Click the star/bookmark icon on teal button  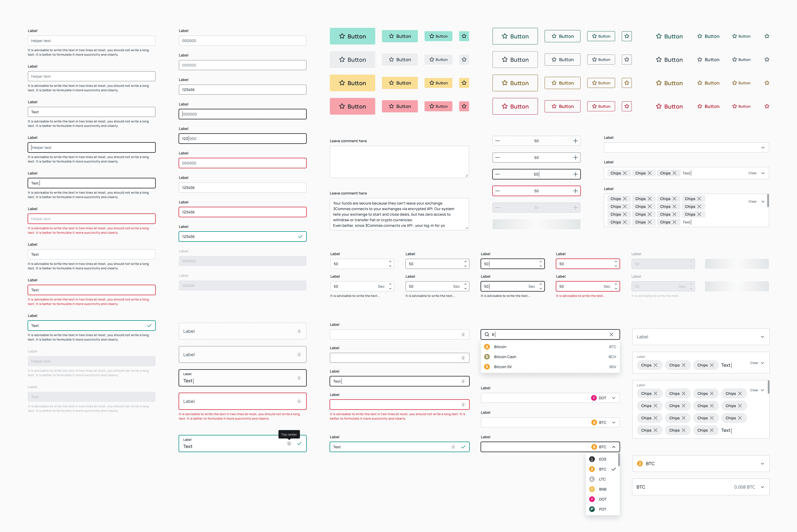pos(465,36)
